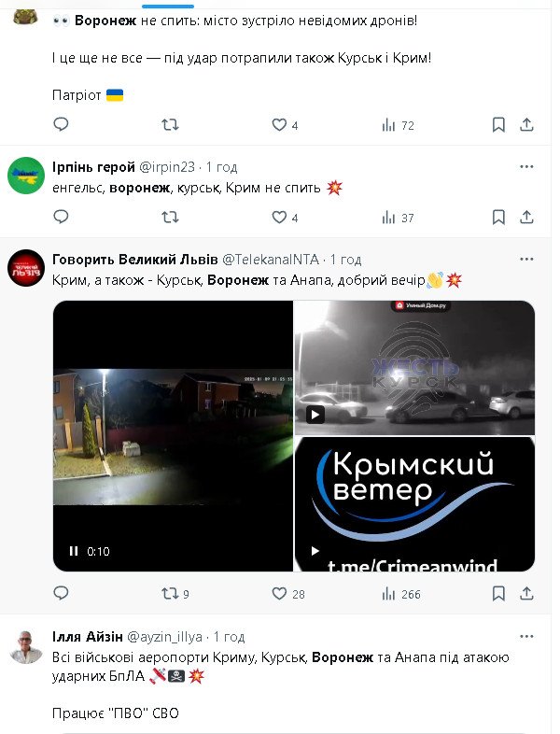Repost the Ірпінь герой tweet

pyautogui.click(x=170, y=218)
